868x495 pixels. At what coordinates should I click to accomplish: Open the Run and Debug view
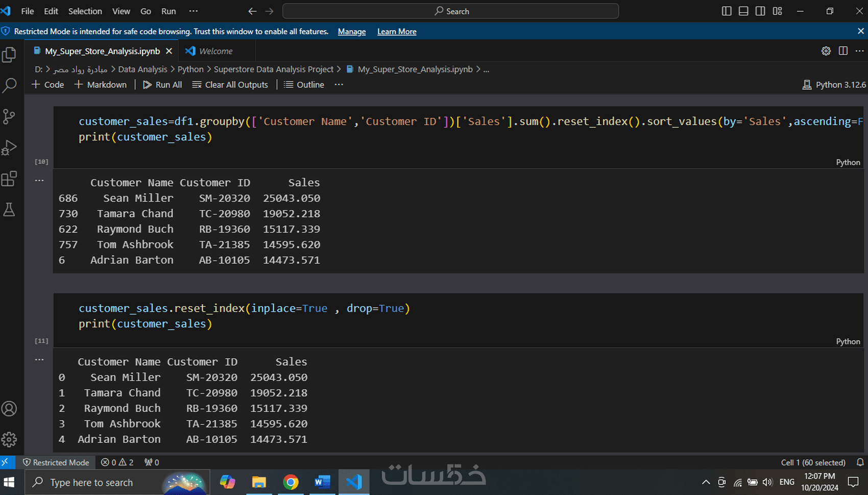coord(10,147)
